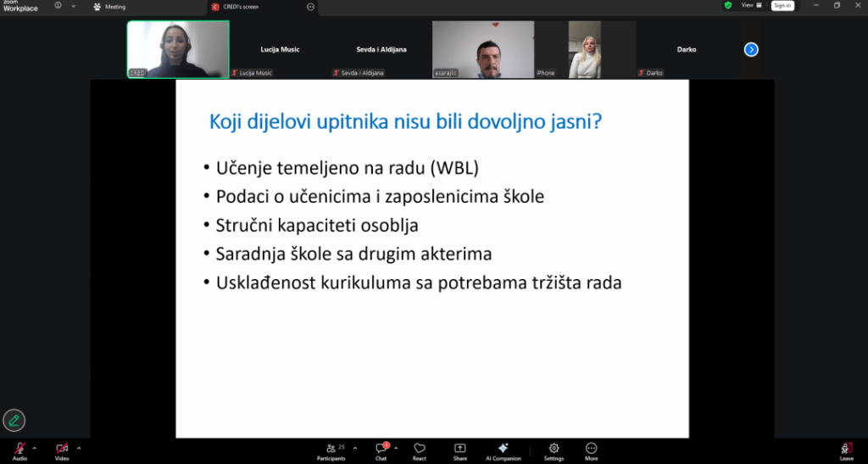868x464 pixels.
Task: Click green encryption shield icon
Action: 728,6
